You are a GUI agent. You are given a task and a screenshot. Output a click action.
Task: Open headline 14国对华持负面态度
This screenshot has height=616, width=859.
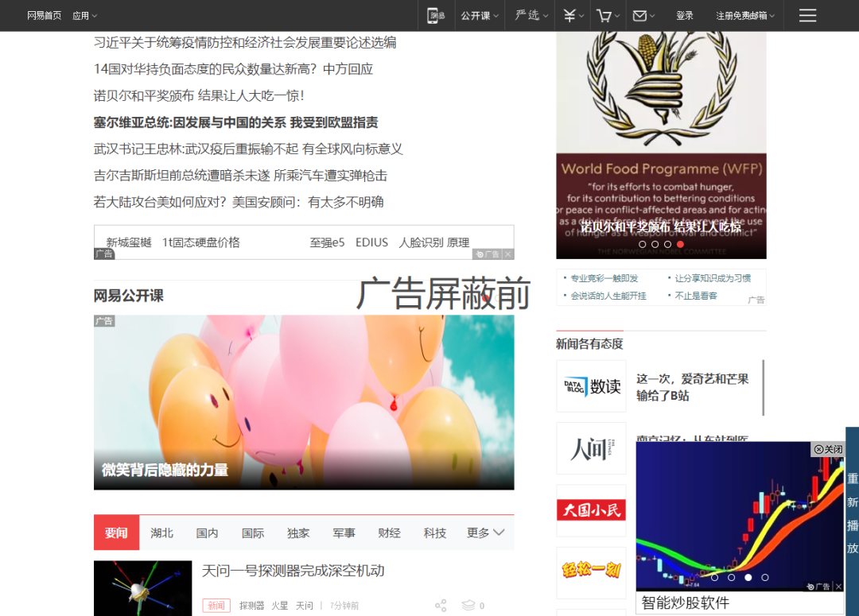[233, 69]
